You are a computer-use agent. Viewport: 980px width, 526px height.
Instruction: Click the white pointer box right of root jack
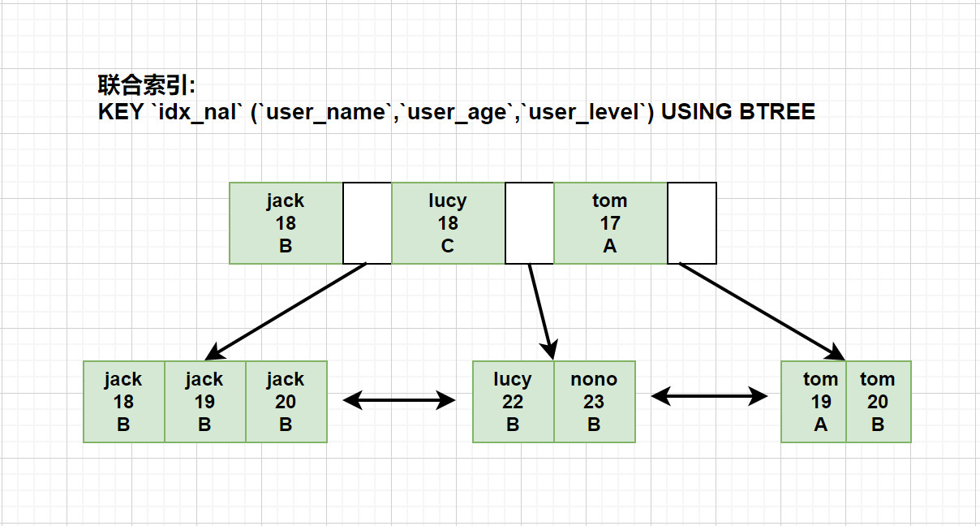pos(367,223)
